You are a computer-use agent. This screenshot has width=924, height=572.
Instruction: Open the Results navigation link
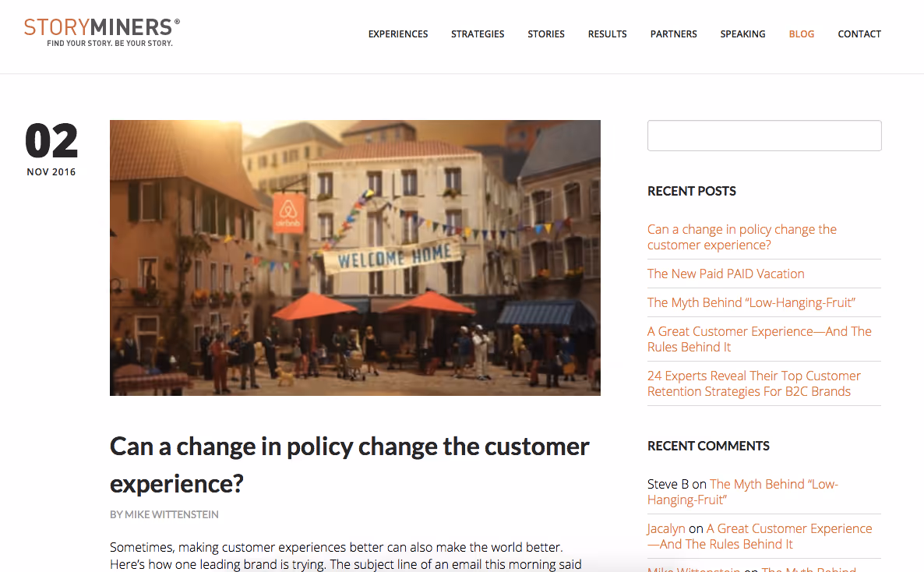(607, 34)
